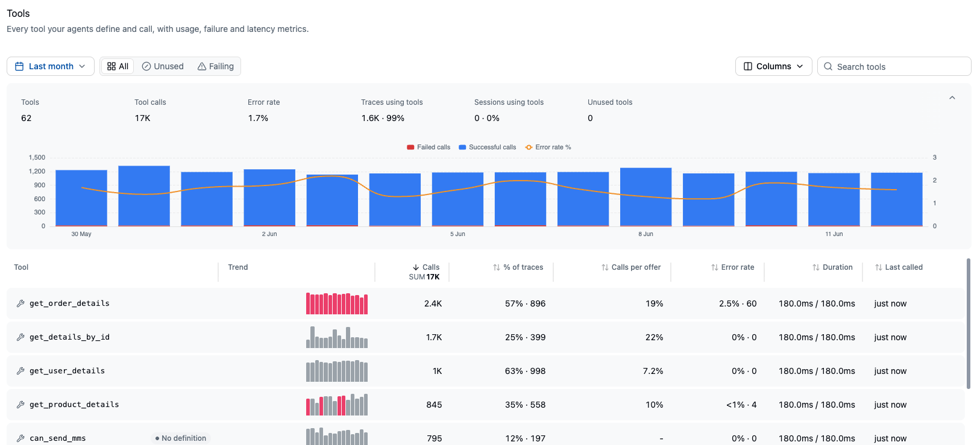Click the tallest bar above 8 Jun label
This screenshot has height=445, width=980.
(645, 197)
